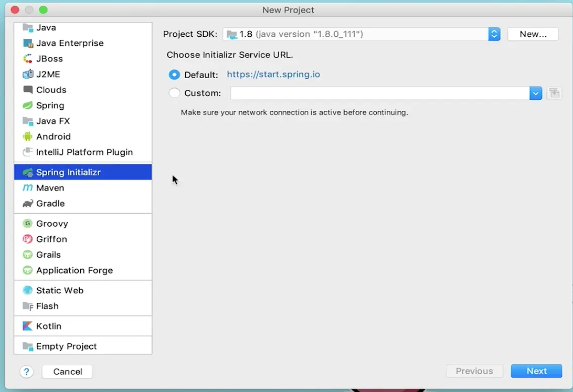The width and height of the screenshot is (573, 392).
Task: Click the Griffon icon
Action: [28, 239]
